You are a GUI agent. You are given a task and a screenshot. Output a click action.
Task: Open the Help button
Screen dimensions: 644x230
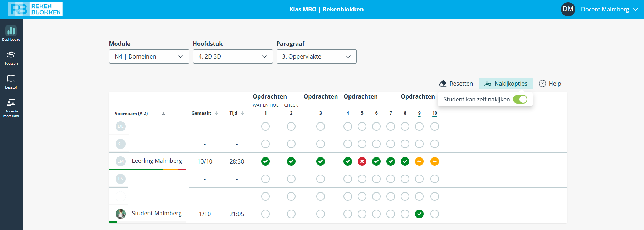coord(550,84)
